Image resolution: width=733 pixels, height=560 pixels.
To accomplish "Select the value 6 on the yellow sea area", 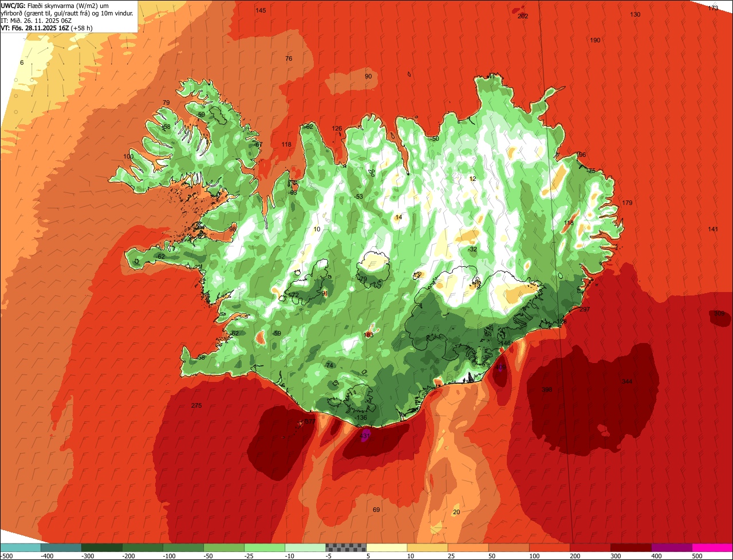I will point(22,62).
